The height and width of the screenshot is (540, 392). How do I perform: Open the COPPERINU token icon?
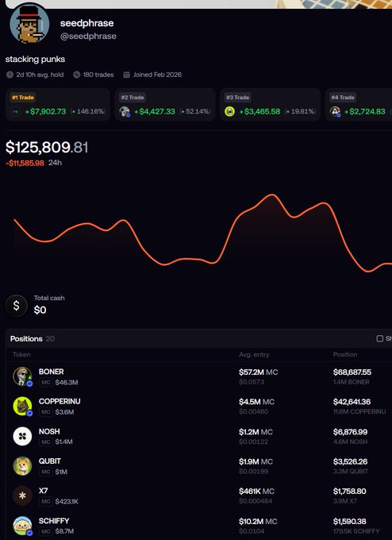23,407
